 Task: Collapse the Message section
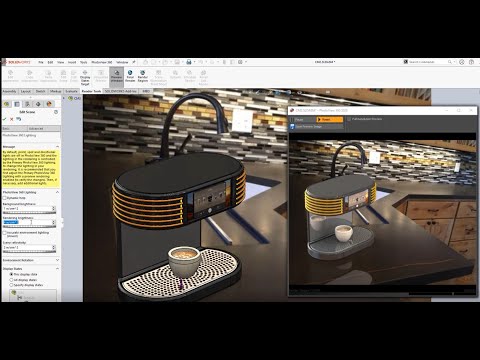pyautogui.click(x=57, y=147)
